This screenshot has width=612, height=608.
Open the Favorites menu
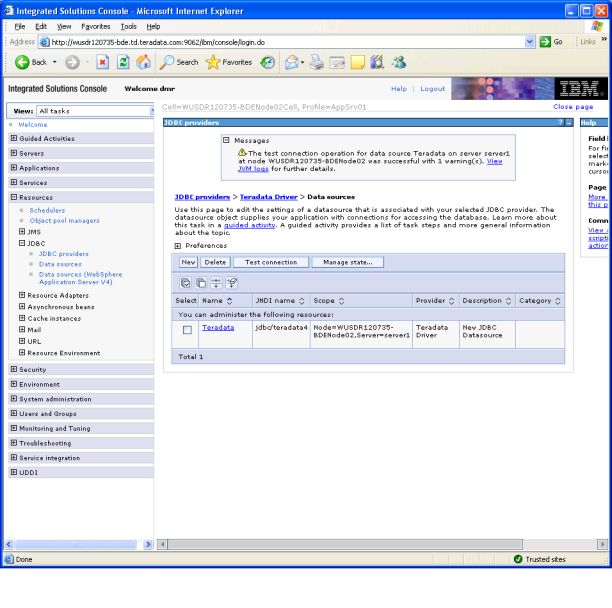click(x=96, y=27)
